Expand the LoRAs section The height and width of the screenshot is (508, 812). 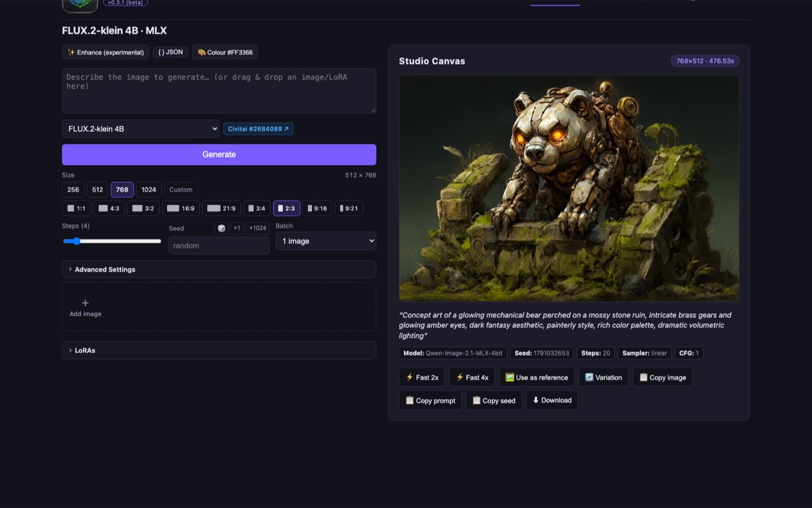point(219,350)
